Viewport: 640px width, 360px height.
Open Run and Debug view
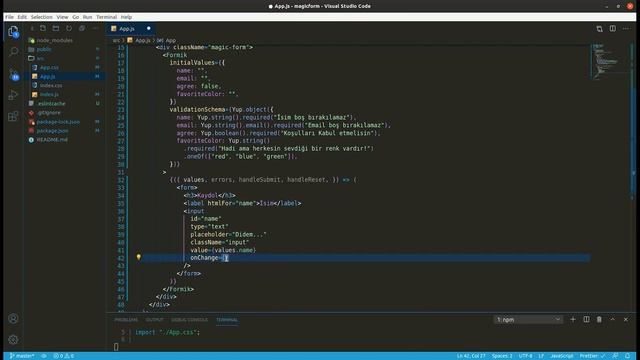tap(13, 95)
